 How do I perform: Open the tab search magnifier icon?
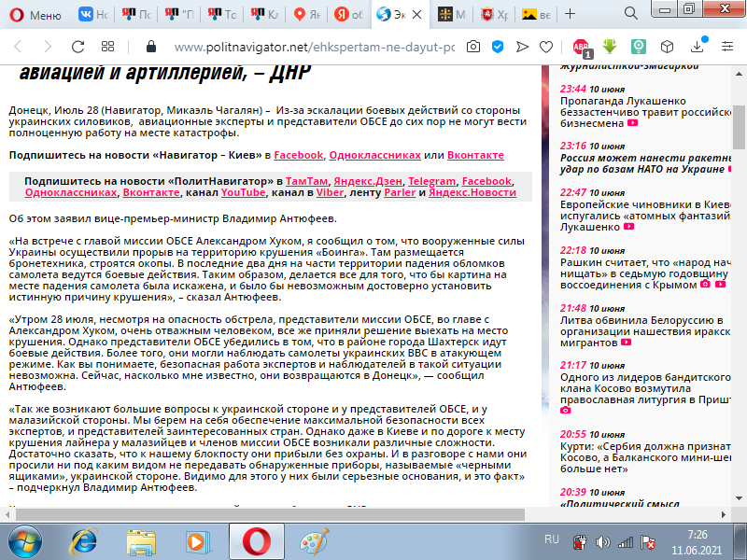631,14
